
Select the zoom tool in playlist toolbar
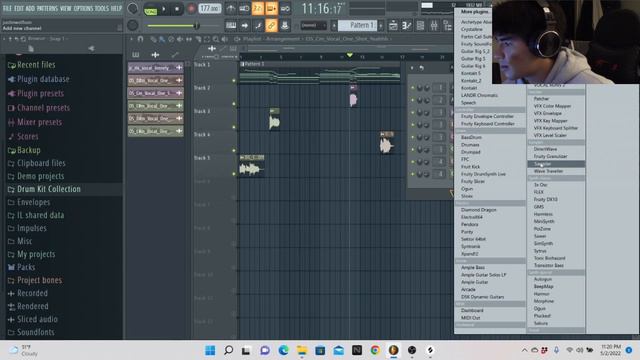(x=216, y=39)
